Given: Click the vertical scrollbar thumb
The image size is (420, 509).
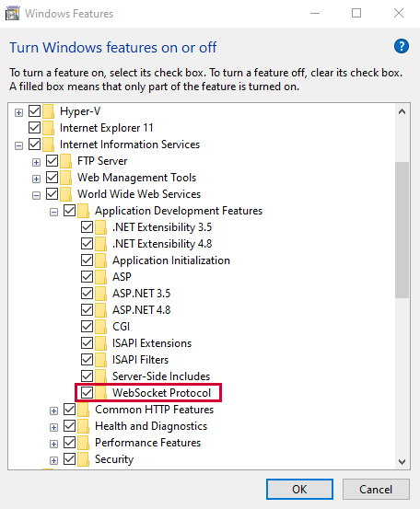Looking at the screenshot, I should click(402, 230).
